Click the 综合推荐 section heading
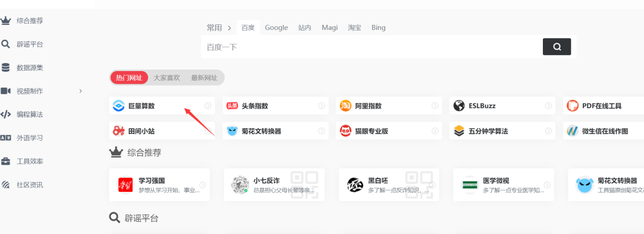The width and height of the screenshot is (644, 234). 144,152
